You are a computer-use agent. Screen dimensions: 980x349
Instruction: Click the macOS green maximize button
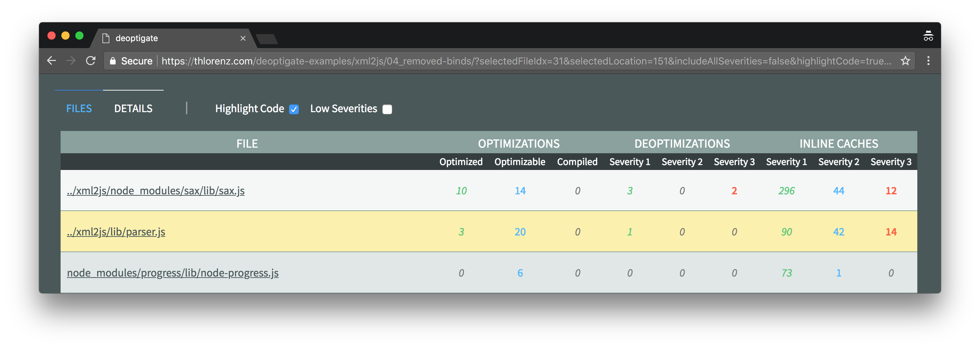click(79, 36)
